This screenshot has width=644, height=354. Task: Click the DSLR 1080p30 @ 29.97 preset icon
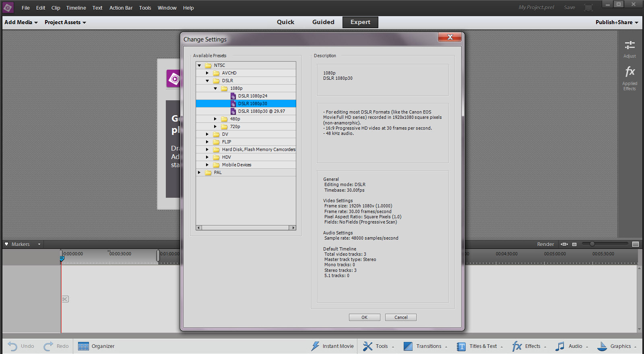(233, 111)
